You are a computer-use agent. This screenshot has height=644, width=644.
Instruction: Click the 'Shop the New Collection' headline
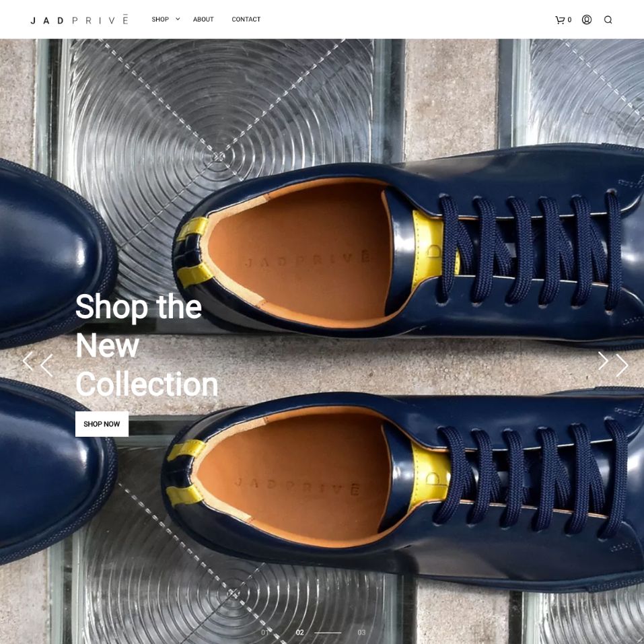tap(147, 345)
